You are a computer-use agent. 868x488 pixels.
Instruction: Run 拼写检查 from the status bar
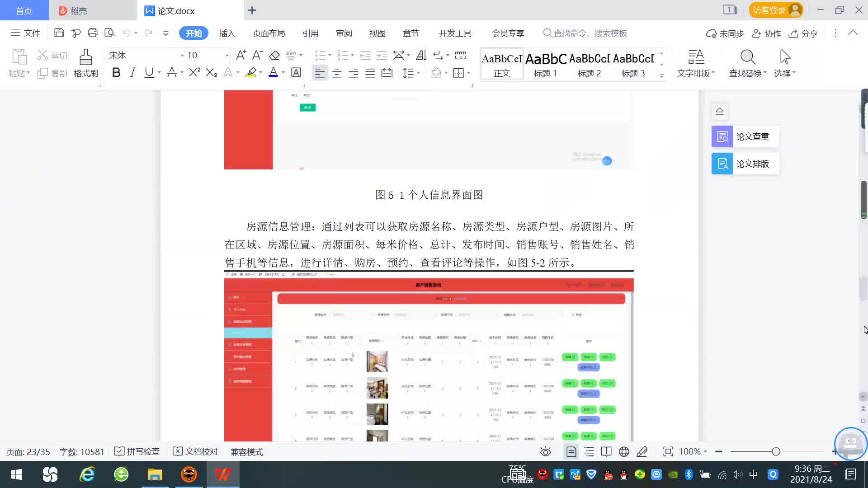(137, 451)
